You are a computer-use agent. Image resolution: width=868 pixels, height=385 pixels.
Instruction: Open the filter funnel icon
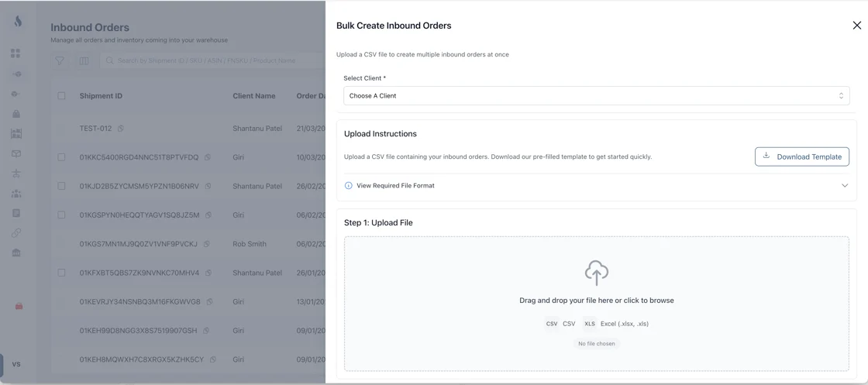60,61
